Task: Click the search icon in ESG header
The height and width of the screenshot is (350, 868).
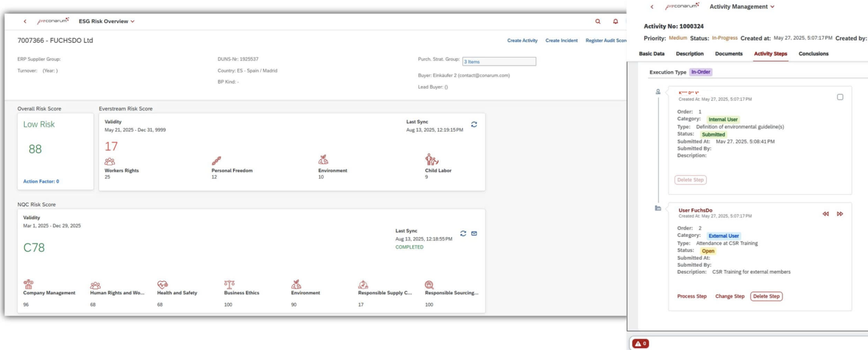Action: 598,21
